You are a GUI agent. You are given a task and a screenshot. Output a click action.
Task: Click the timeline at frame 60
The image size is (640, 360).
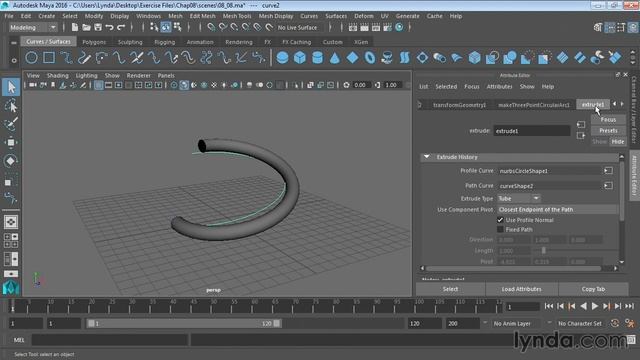(x=255, y=306)
